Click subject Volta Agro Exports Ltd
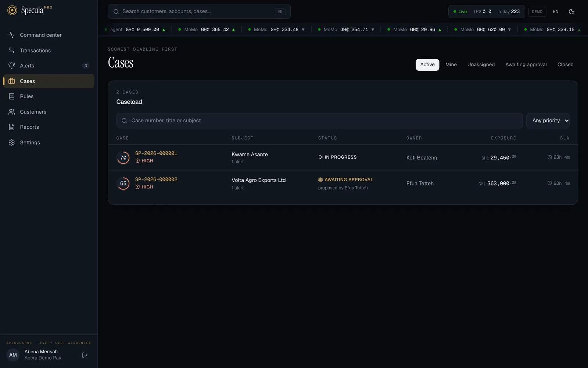The height and width of the screenshot is (368, 588). 258,180
